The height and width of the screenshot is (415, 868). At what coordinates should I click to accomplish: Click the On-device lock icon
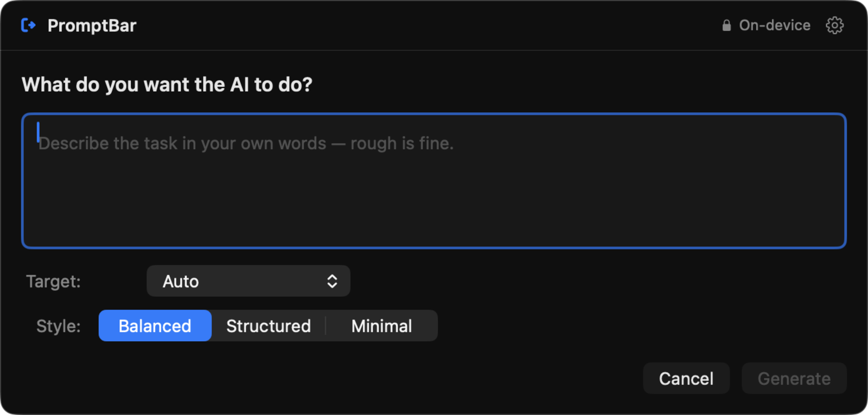pyautogui.click(x=726, y=25)
